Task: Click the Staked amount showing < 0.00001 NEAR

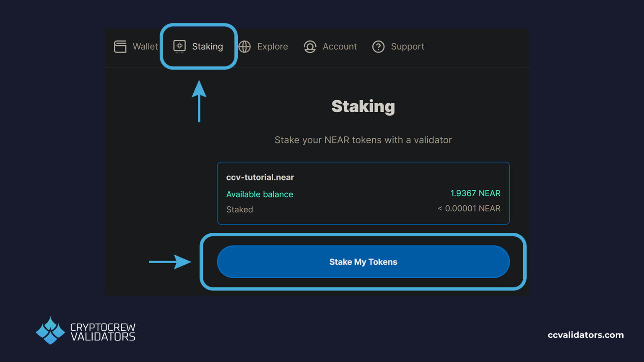Action: click(469, 208)
